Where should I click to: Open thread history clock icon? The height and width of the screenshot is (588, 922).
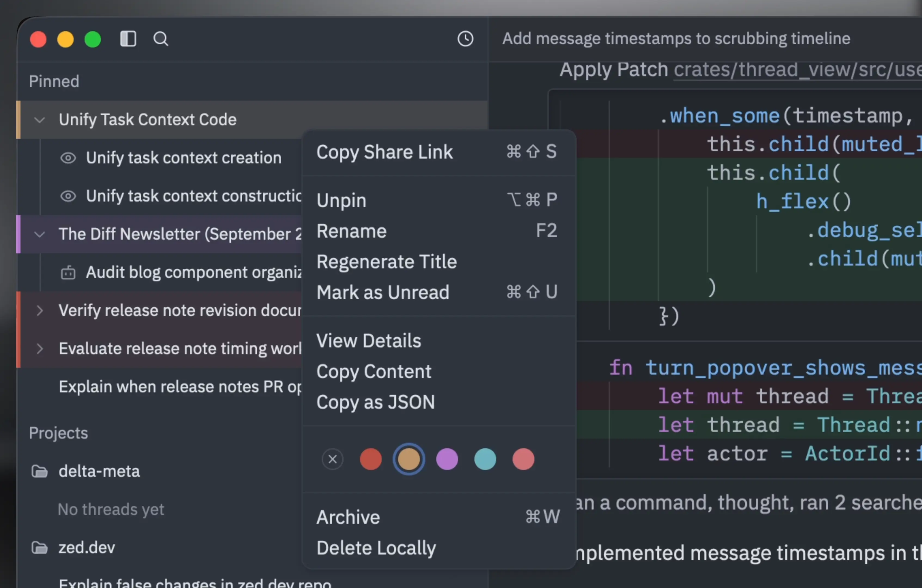pyautogui.click(x=465, y=39)
